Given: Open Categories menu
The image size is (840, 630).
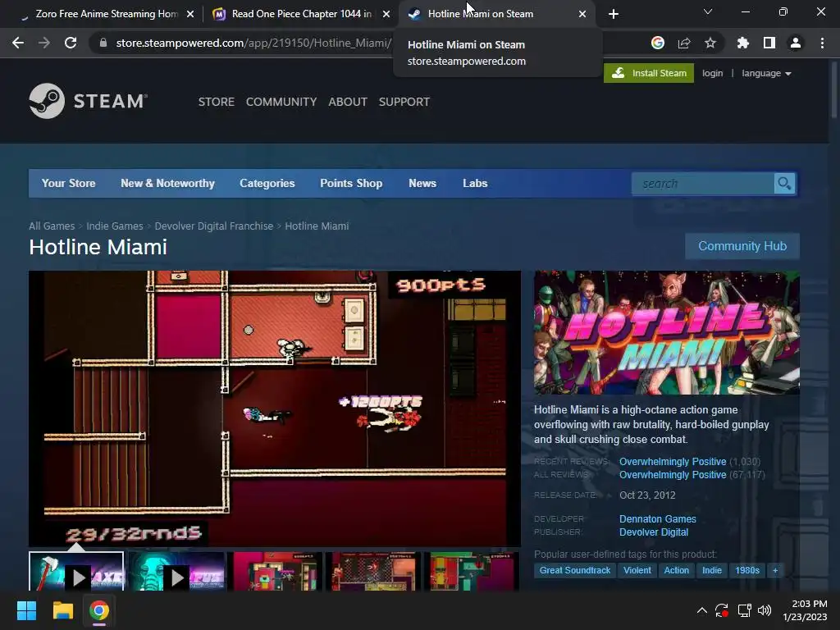Looking at the screenshot, I should (267, 183).
